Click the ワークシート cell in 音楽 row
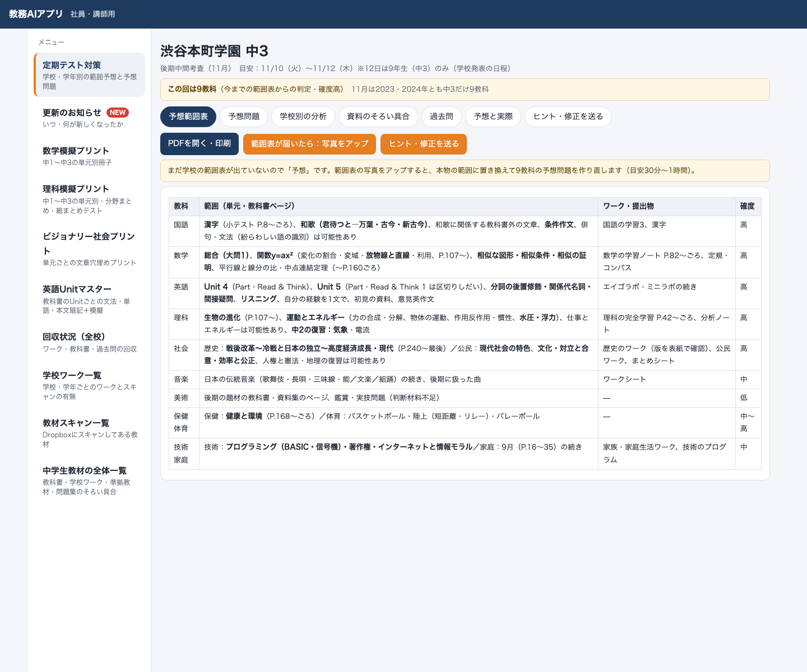 pos(667,380)
